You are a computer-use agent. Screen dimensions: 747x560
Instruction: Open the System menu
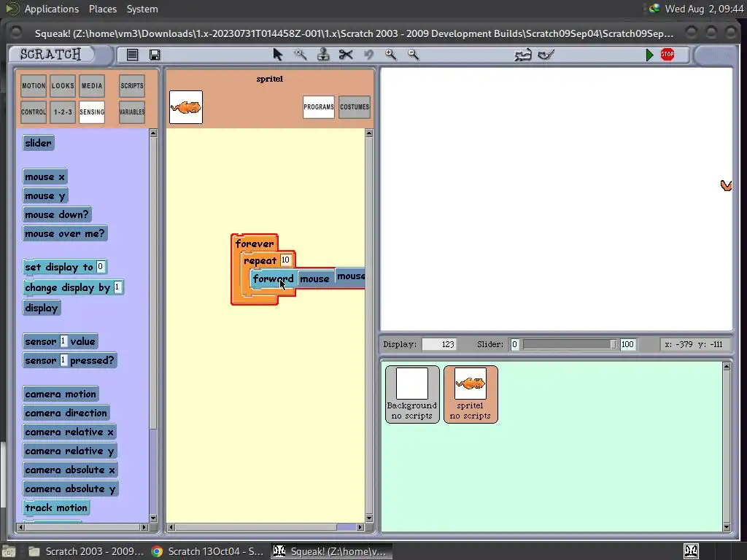[x=142, y=9]
